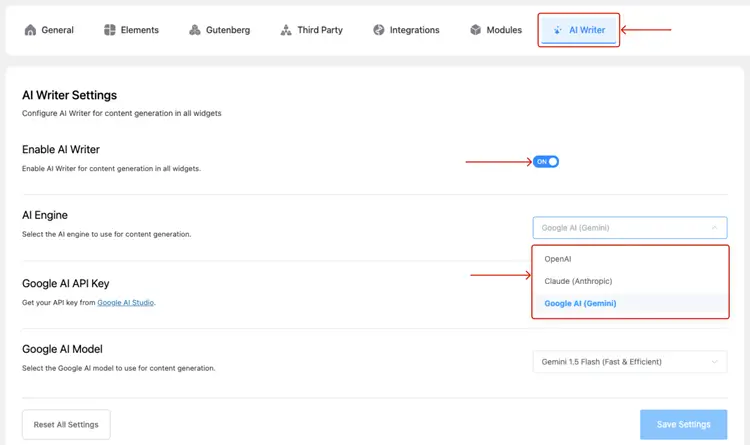Click the Enable AI Writer label
The height and width of the screenshot is (445, 750).
pyautogui.click(x=61, y=149)
